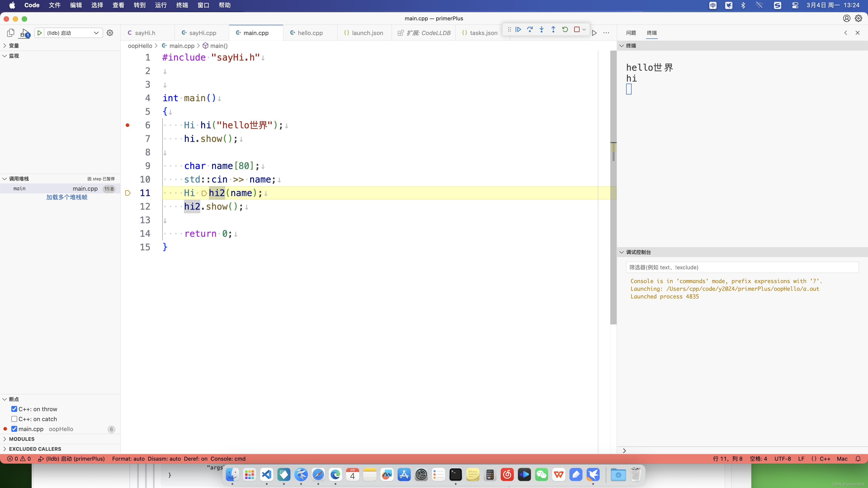Screen dimensions: 868x488
Task: Enable the C++: on catch breakpoint
Action: point(14,419)
